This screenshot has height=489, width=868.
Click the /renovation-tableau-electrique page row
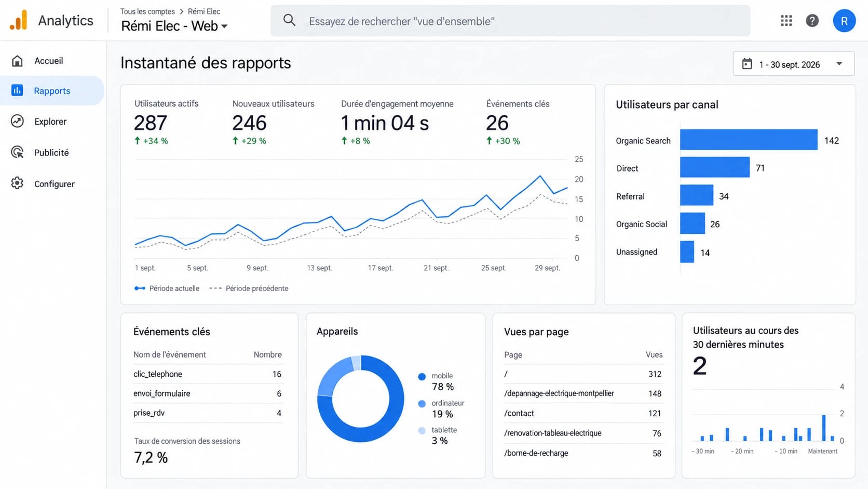[x=583, y=433]
